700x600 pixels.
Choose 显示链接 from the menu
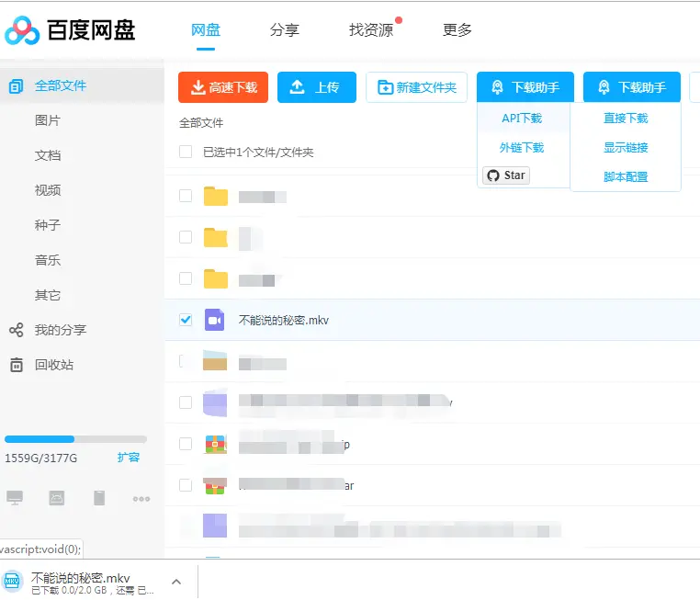click(626, 147)
